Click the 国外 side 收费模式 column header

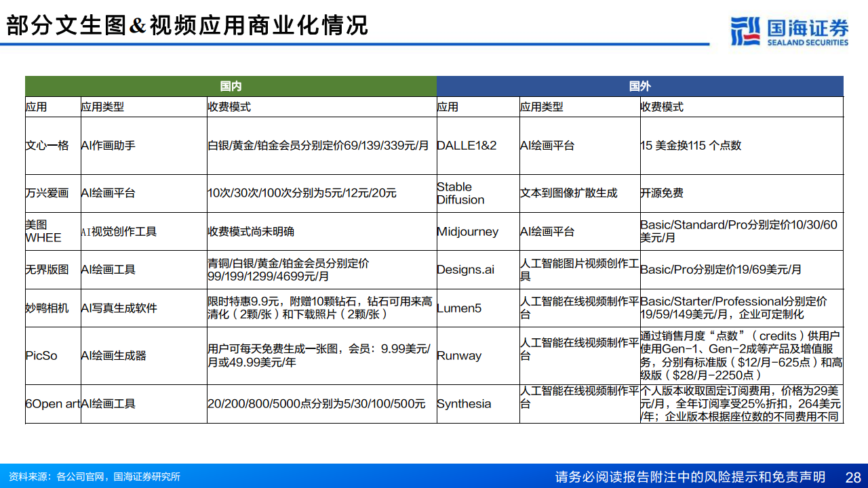pyautogui.click(x=742, y=107)
